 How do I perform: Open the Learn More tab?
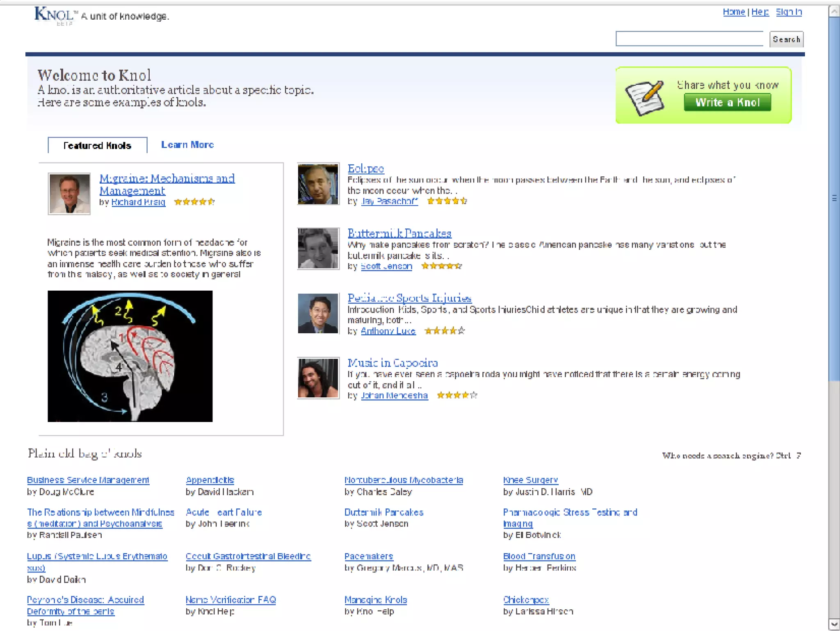click(187, 145)
